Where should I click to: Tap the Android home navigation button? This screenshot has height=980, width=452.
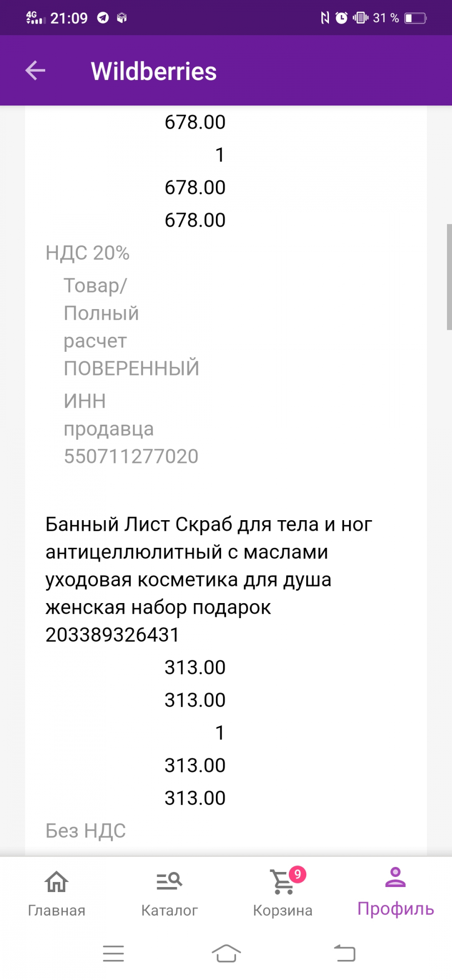click(x=226, y=953)
